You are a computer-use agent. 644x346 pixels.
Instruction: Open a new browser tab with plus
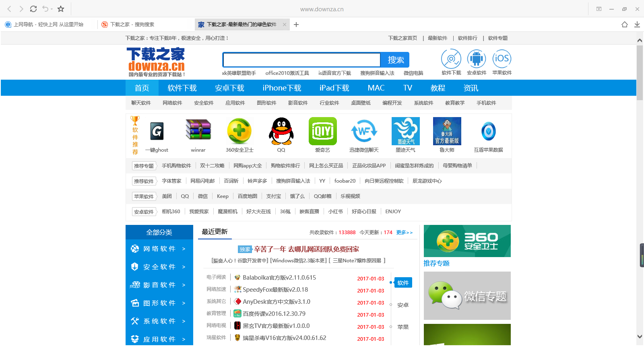tap(296, 25)
